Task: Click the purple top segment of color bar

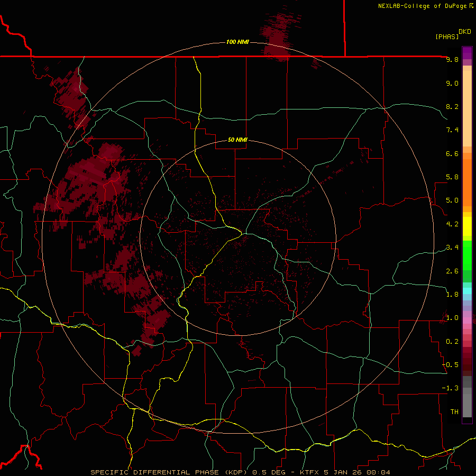Action: (467, 53)
